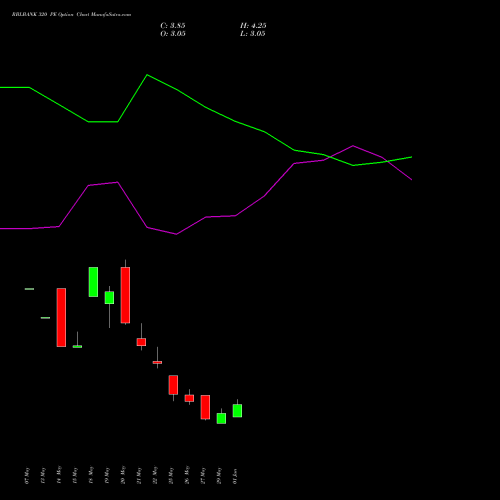Select the last green candle above 01 Jun
Screen dimensions: 500x500
click(x=237, y=410)
